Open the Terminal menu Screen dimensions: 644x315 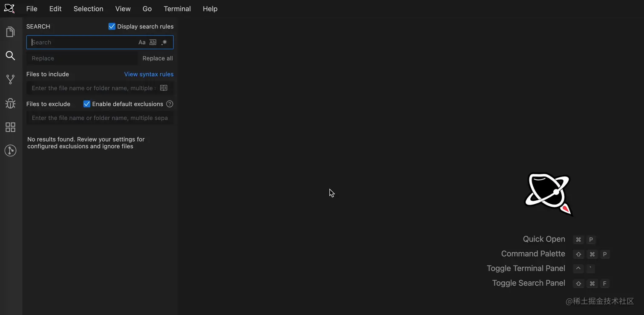[x=177, y=9]
